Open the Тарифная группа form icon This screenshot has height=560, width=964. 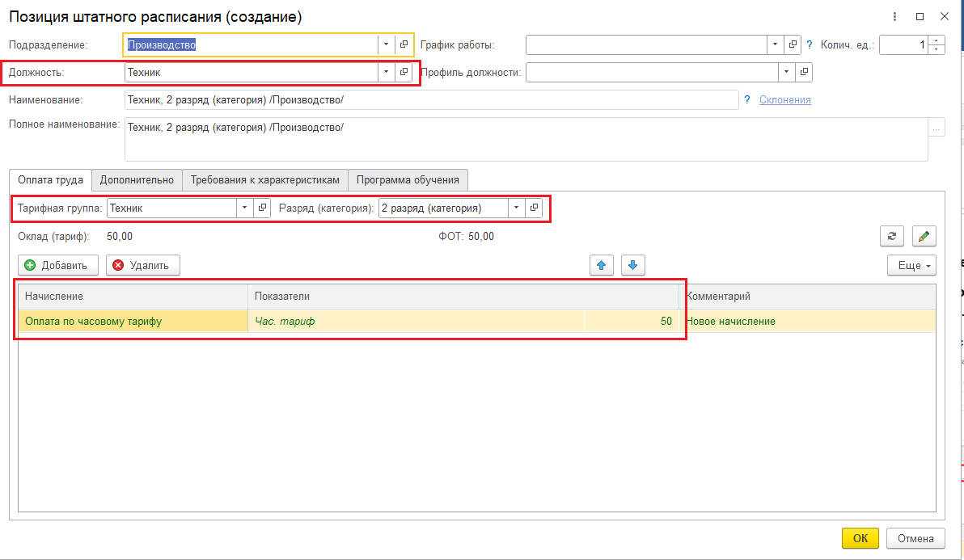(262, 208)
